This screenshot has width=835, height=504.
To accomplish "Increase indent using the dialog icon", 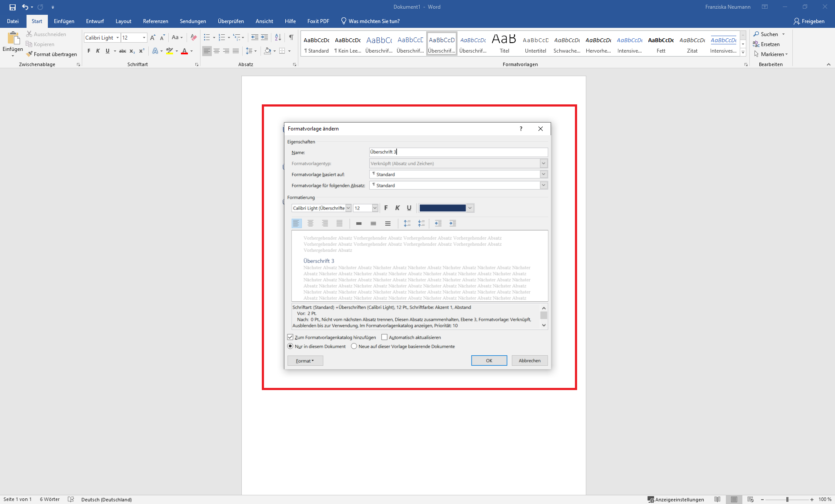I will [452, 224].
